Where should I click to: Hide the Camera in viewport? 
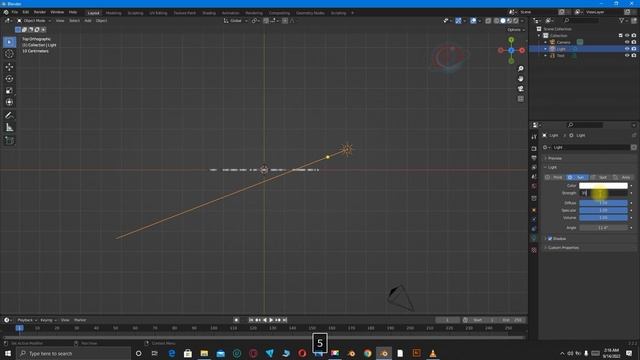pyautogui.click(x=627, y=42)
